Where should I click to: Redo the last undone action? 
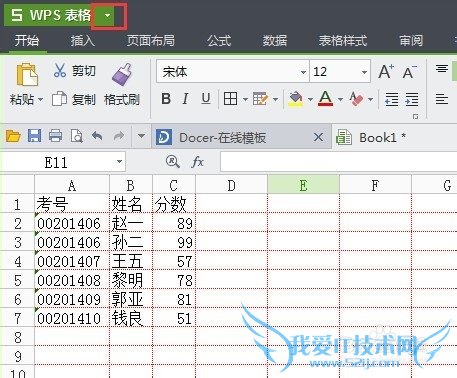pos(118,136)
